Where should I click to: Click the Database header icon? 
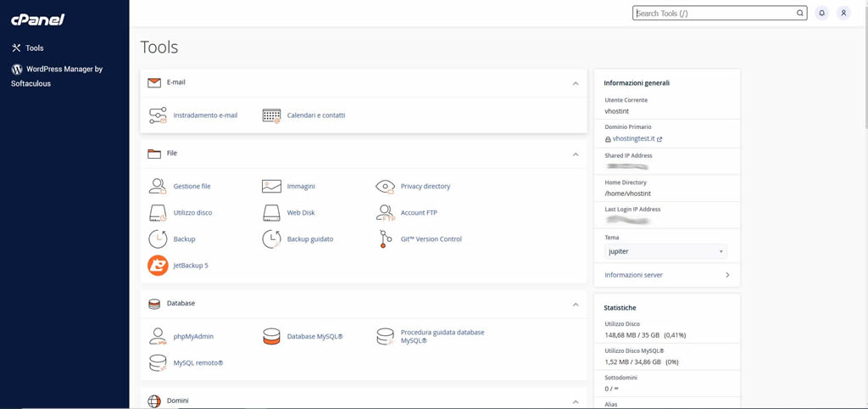(x=154, y=304)
